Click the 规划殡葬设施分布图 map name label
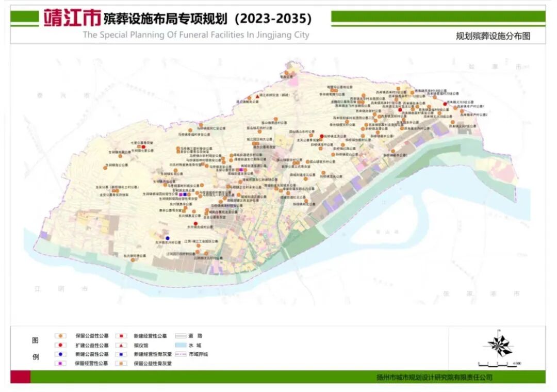Viewport: 557px width, 392px height. point(493,36)
